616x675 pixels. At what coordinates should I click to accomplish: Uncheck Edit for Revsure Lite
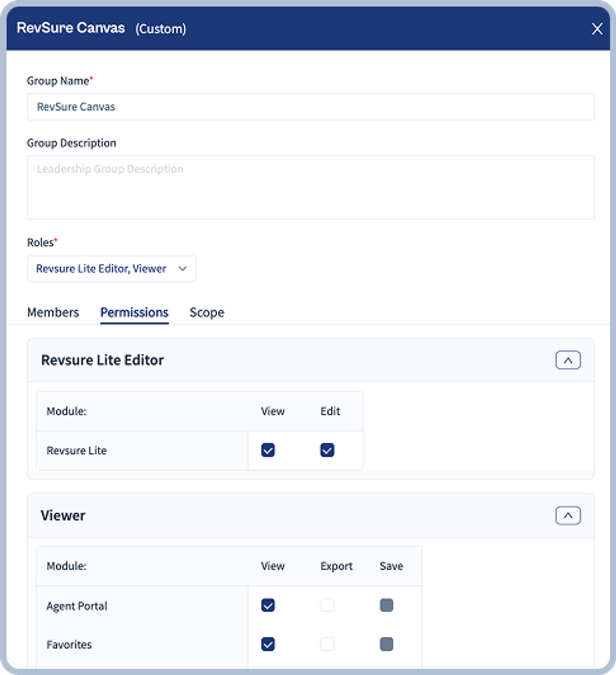(327, 450)
